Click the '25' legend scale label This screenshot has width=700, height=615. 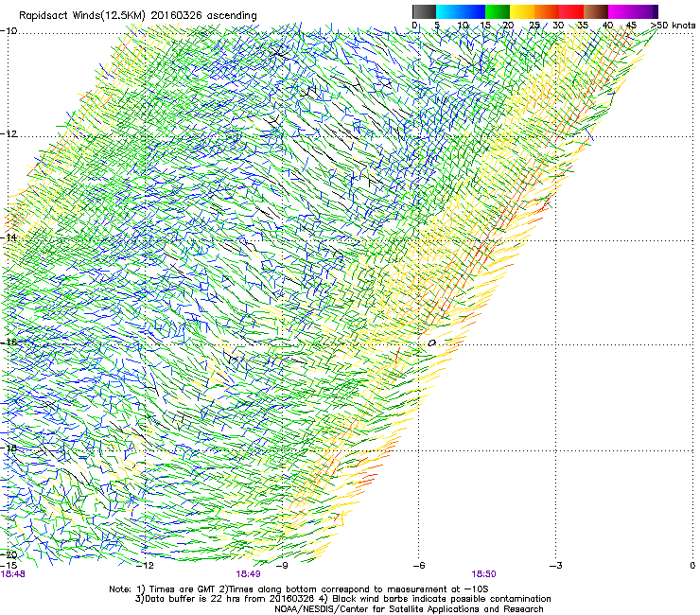pos(534,26)
